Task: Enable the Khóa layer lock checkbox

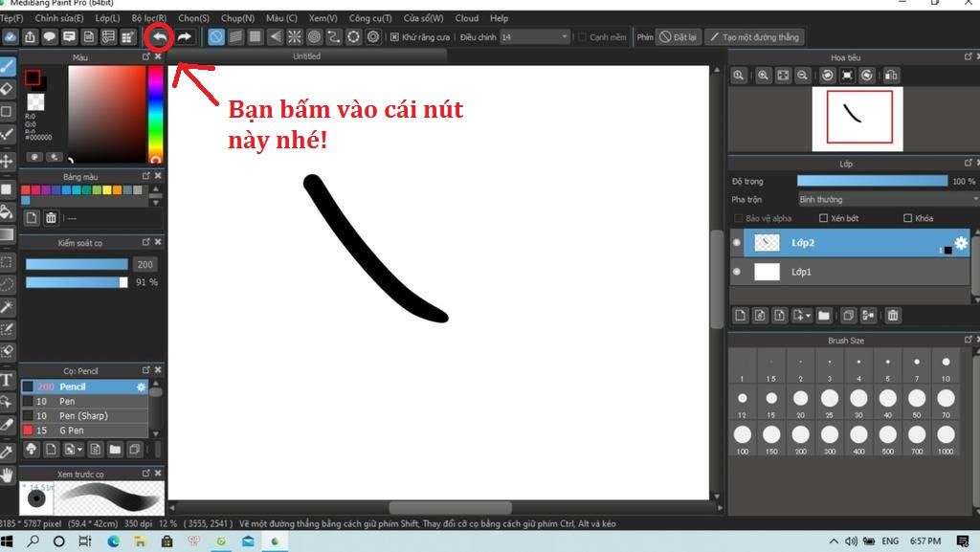Action: tap(907, 218)
